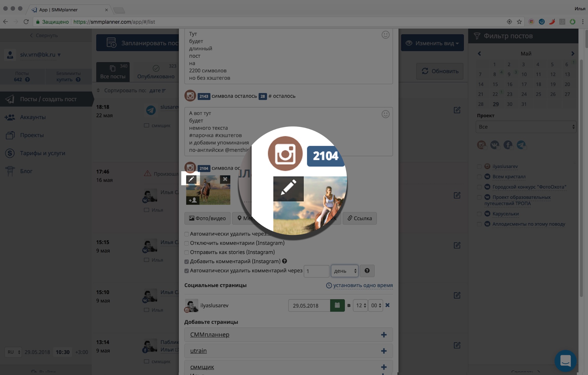
Task: Open Посты / создать пост menu item
Action: [x=46, y=99]
